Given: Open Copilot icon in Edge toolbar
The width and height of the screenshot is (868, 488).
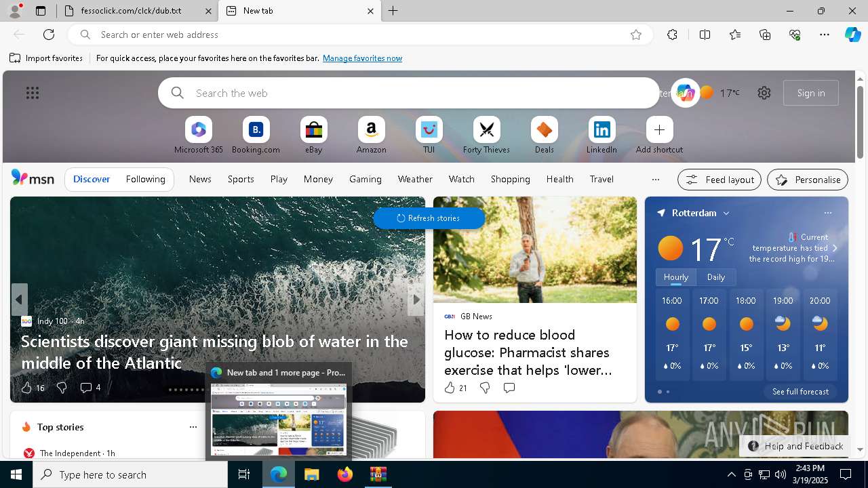Looking at the screenshot, I should (x=852, y=35).
